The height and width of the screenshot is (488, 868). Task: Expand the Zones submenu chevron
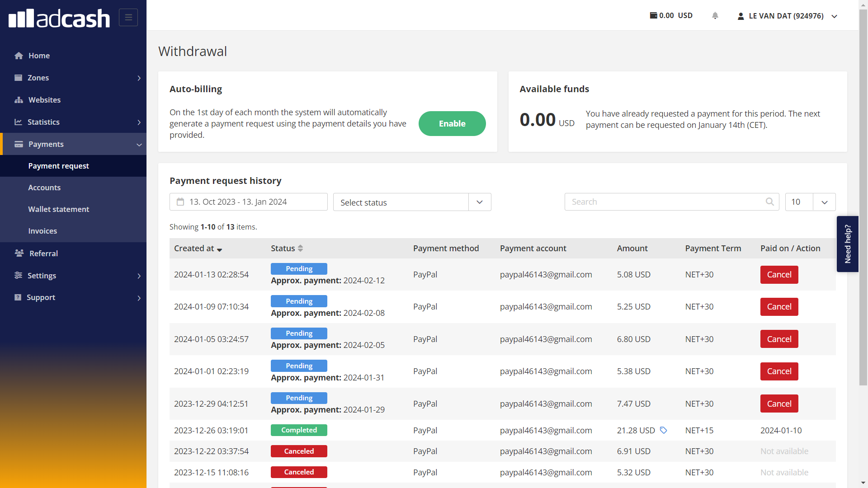(x=139, y=78)
